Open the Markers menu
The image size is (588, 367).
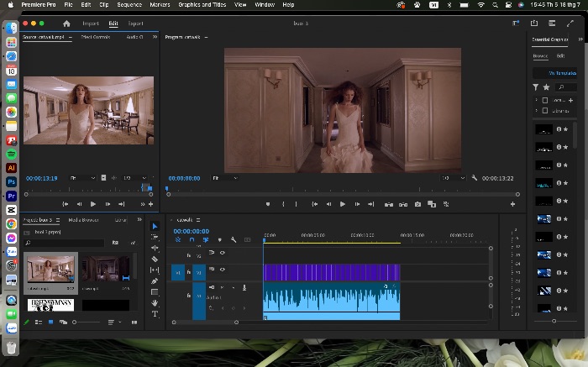(x=160, y=5)
